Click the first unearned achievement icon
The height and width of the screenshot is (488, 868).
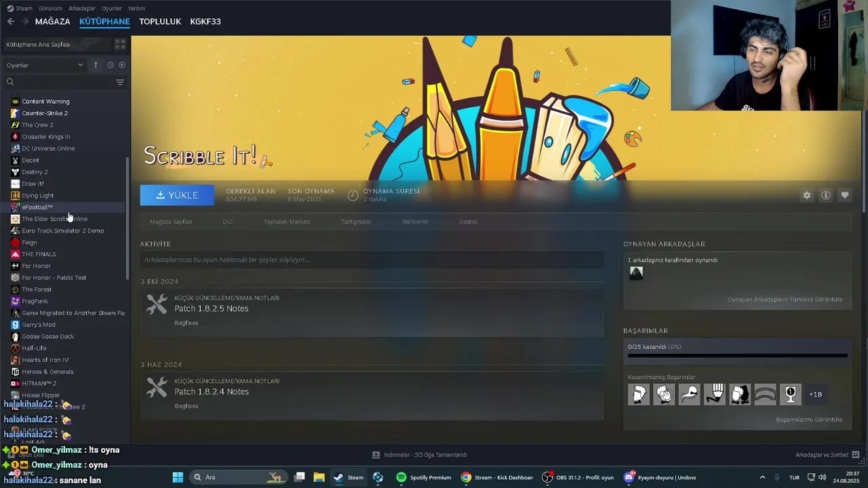(639, 394)
